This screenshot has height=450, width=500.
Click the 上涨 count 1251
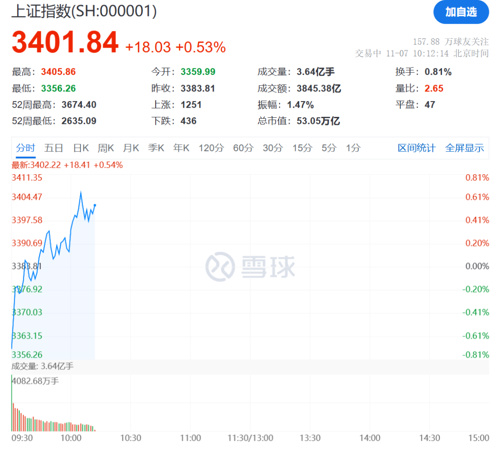click(x=191, y=105)
